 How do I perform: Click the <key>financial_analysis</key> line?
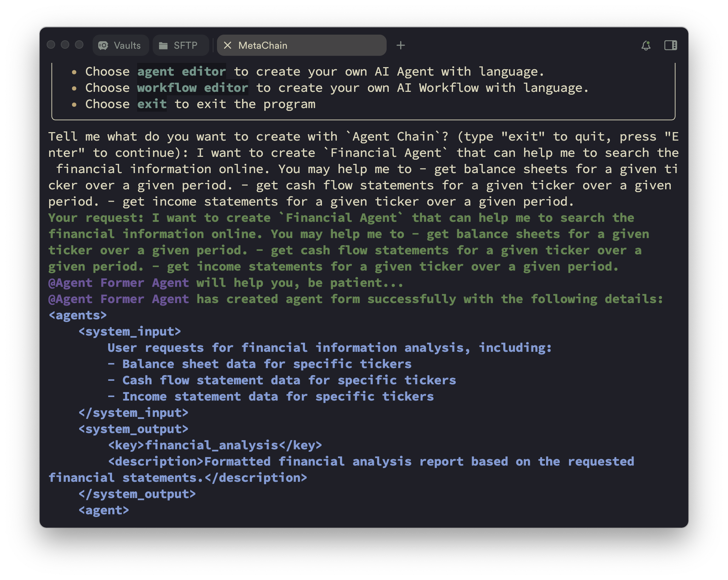215,445
